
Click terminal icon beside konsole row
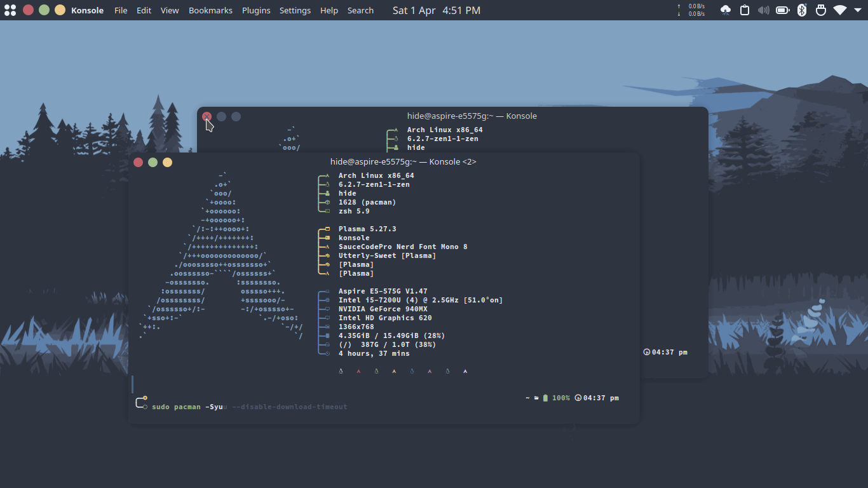pyautogui.click(x=327, y=238)
